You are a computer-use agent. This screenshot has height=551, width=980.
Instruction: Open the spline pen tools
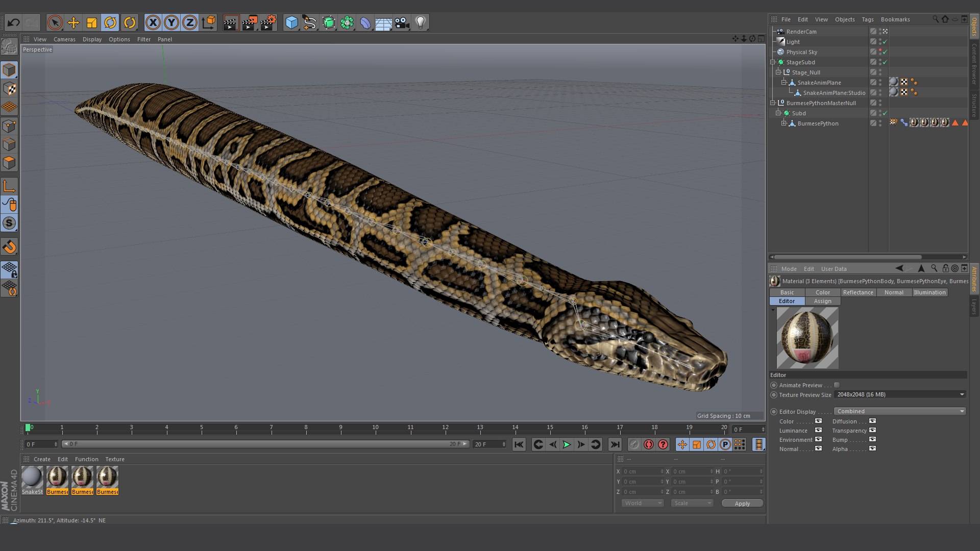click(310, 22)
